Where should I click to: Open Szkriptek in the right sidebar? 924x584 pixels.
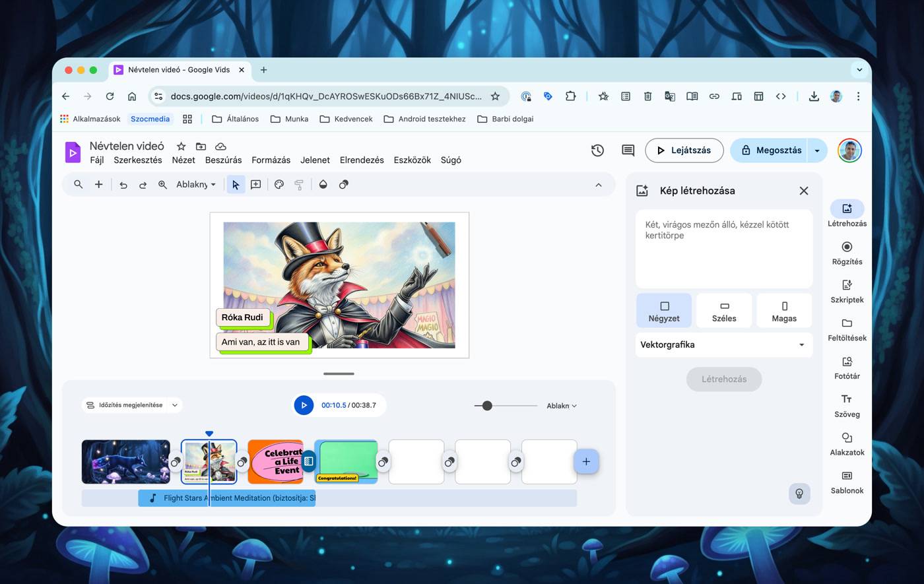point(847,291)
